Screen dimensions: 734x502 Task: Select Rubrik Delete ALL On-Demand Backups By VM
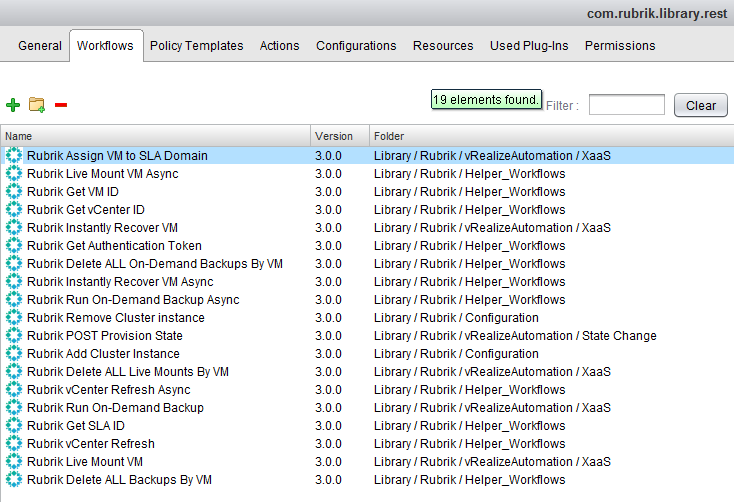(155, 264)
